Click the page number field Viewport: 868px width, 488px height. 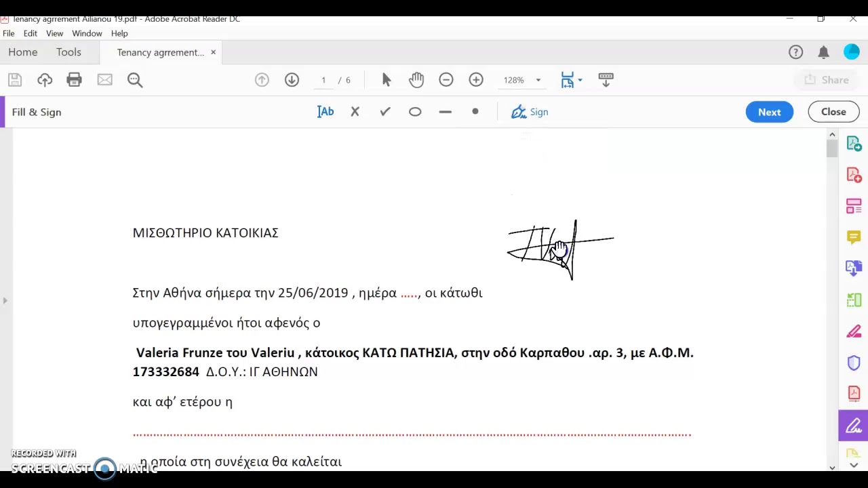tap(323, 80)
